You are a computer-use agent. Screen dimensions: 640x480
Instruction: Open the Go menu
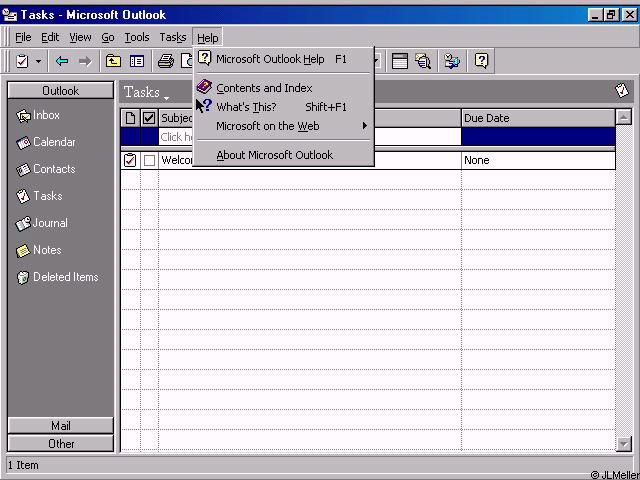click(x=108, y=38)
